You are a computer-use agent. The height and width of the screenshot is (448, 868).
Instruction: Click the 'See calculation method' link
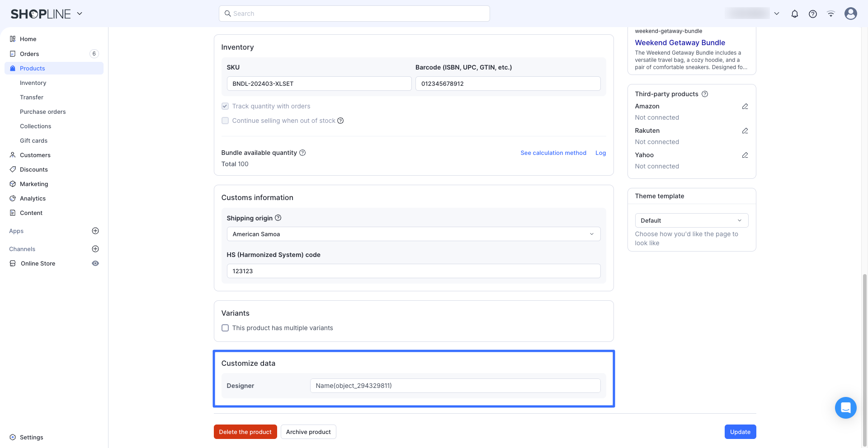pyautogui.click(x=553, y=153)
